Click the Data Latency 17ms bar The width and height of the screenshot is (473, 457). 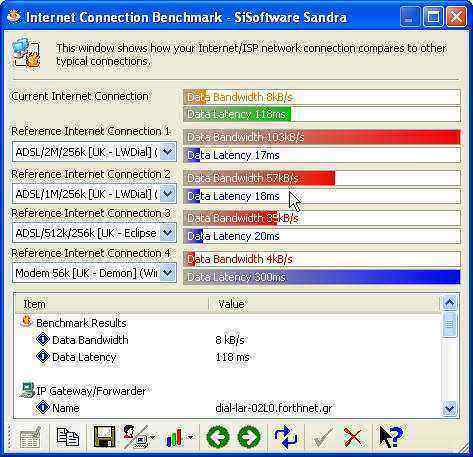click(x=322, y=155)
